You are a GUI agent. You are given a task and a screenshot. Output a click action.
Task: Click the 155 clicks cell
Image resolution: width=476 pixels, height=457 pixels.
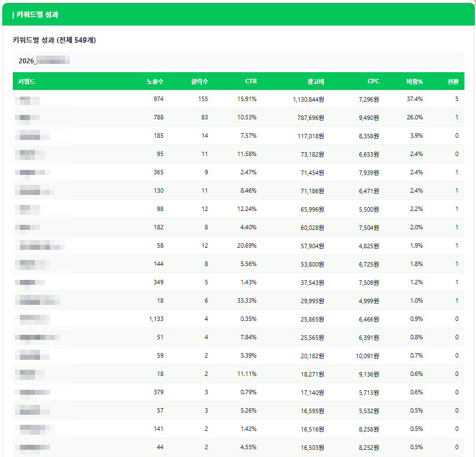[203, 99]
